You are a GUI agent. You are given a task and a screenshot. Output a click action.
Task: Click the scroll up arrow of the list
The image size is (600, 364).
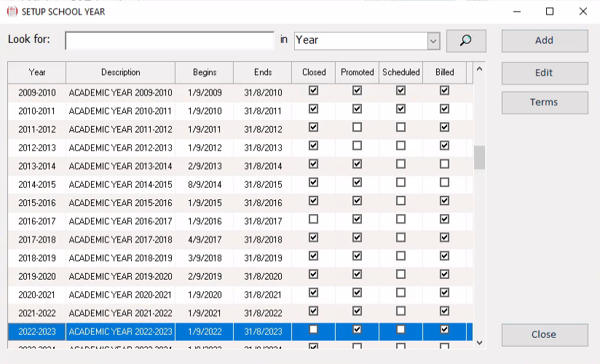[x=479, y=69]
